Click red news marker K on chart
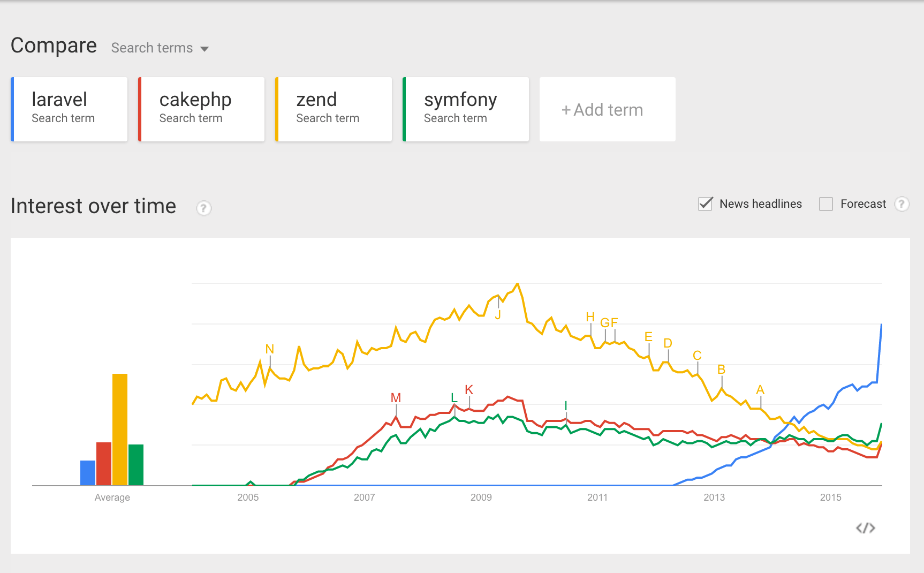Viewport: 924px width, 573px height. click(469, 390)
